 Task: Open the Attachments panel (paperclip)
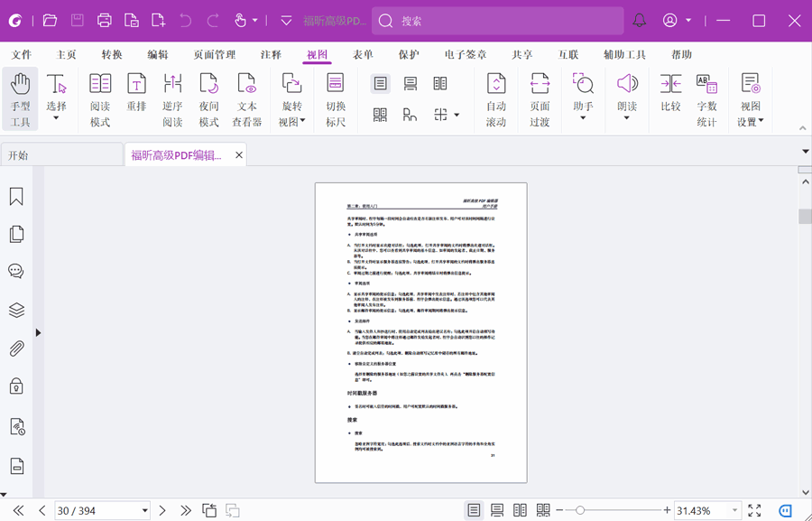[16, 349]
